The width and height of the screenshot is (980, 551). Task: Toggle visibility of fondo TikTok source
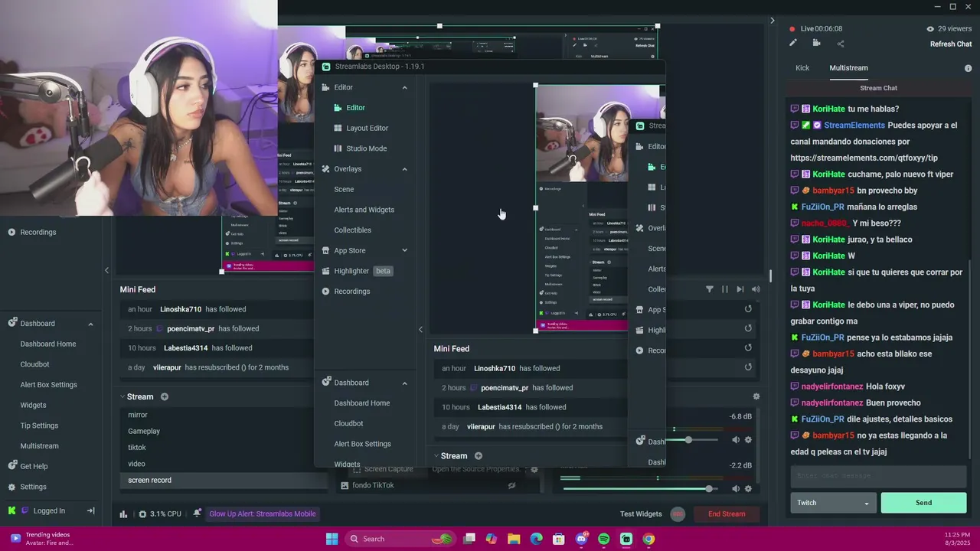tap(511, 485)
